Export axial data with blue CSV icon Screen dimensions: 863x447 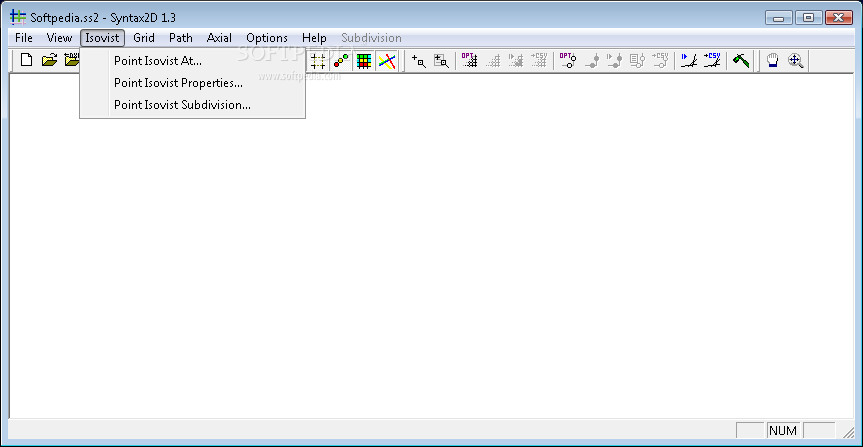(x=712, y=60)
